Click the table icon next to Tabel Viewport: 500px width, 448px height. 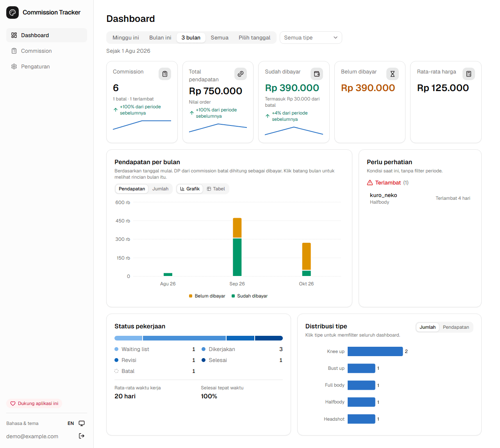pos(209,189)
